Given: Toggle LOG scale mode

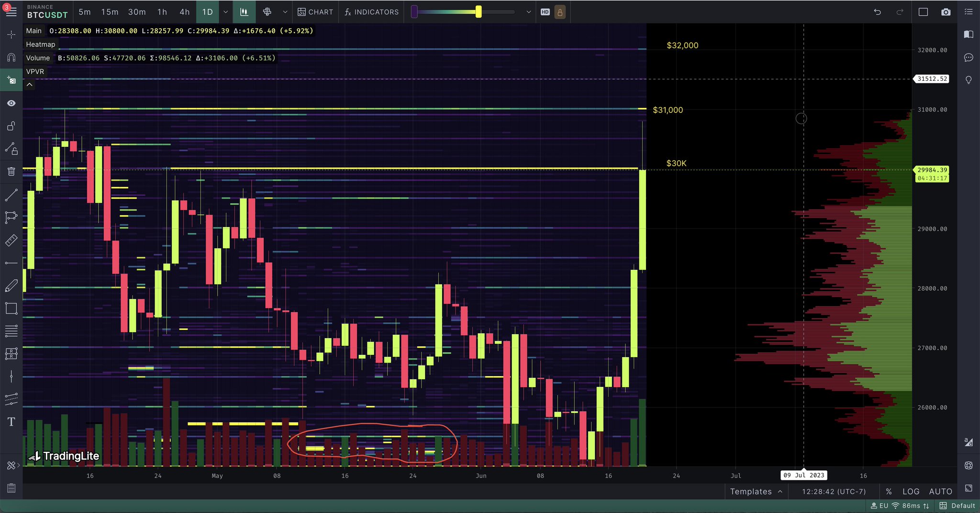Looking at the screenshot, I should (x=911, y=491).
